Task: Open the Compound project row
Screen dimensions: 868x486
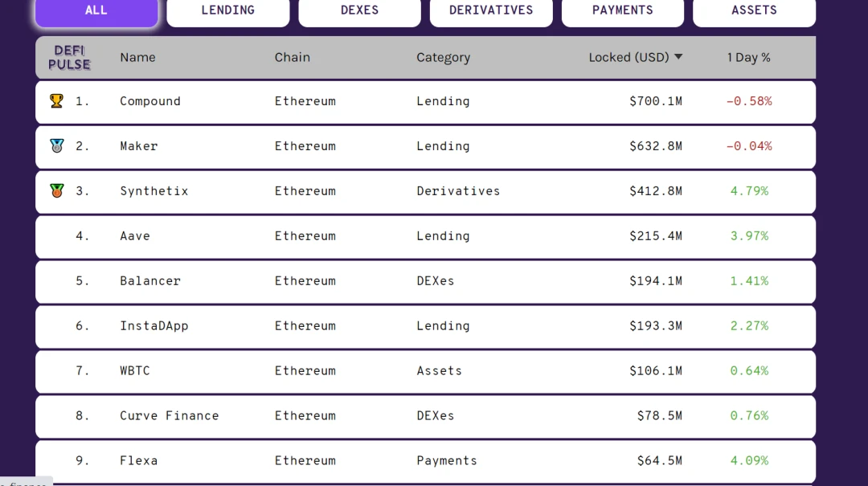Action: click(x=150, y=101)
